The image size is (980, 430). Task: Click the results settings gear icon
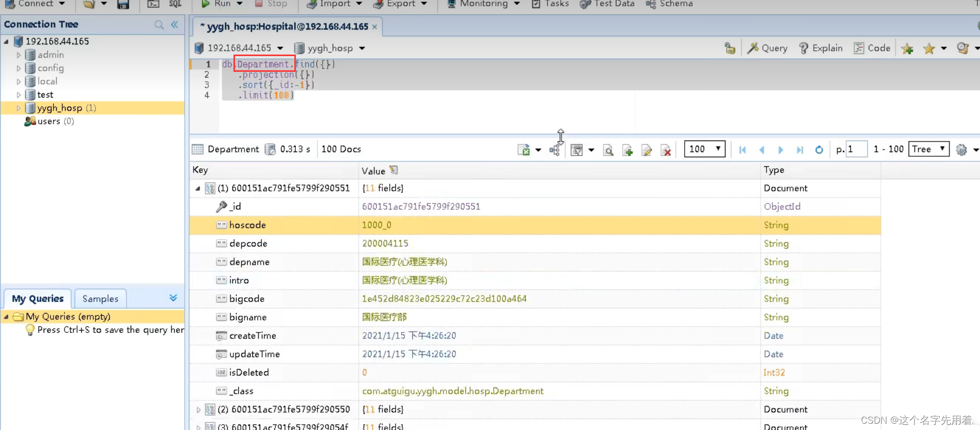point(961,150)
